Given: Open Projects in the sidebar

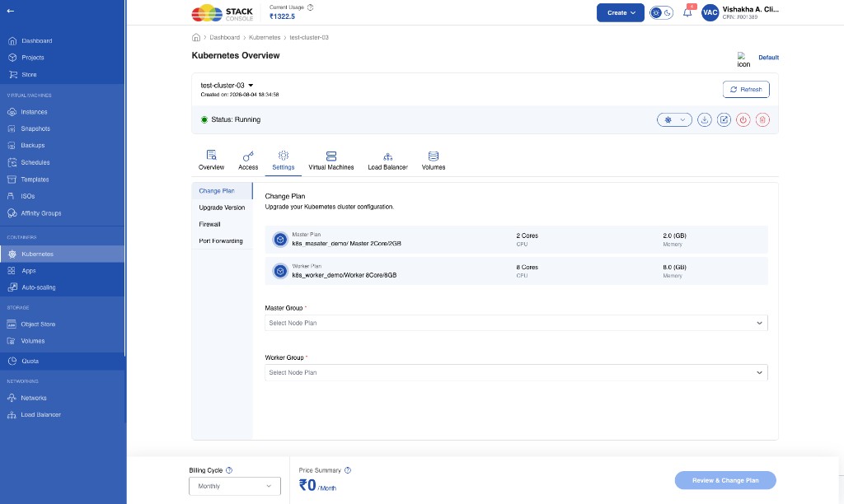Looking at the screenshot, I should click(x=33, y=58).
